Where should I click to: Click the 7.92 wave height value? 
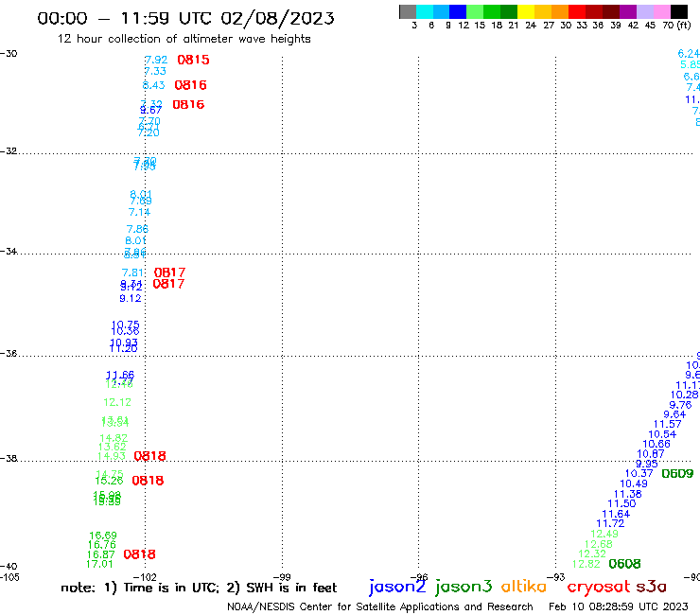point(156,60)
